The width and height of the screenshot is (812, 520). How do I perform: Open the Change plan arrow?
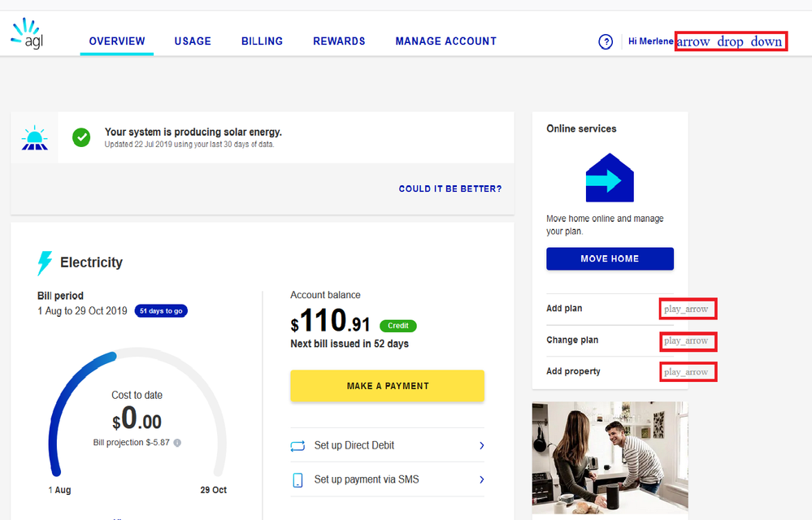point(688,340)
